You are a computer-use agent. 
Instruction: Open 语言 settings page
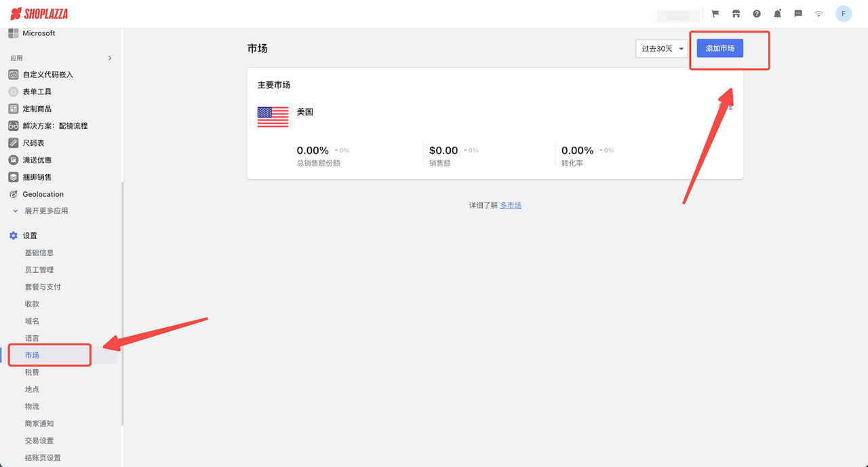[x=32, y=338]
